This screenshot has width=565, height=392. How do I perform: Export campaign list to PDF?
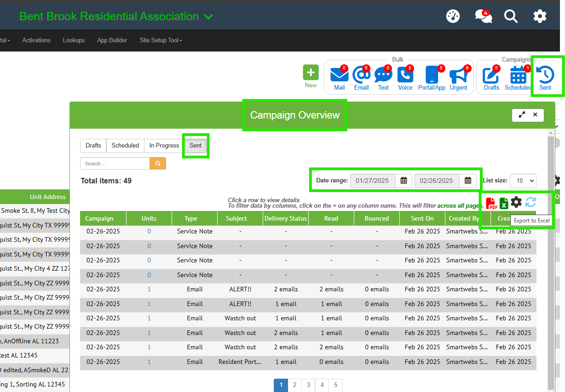[x=491, y=203]
